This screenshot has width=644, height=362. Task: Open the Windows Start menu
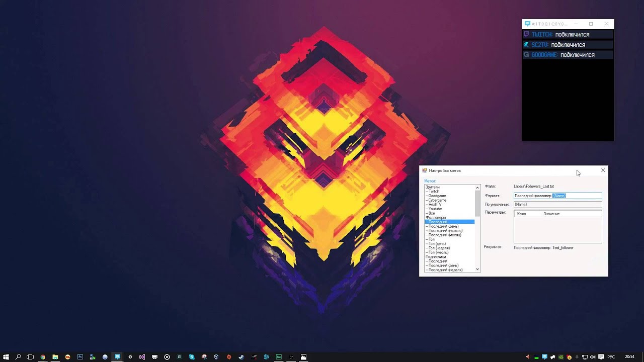pyautogui.click(x=6, y=357)
